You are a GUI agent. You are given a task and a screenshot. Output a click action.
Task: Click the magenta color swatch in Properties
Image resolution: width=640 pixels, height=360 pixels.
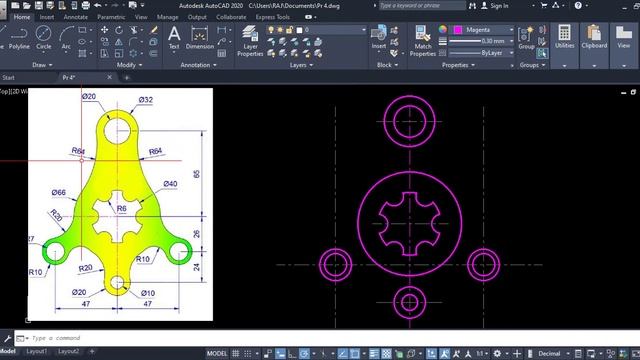point(458,30)
